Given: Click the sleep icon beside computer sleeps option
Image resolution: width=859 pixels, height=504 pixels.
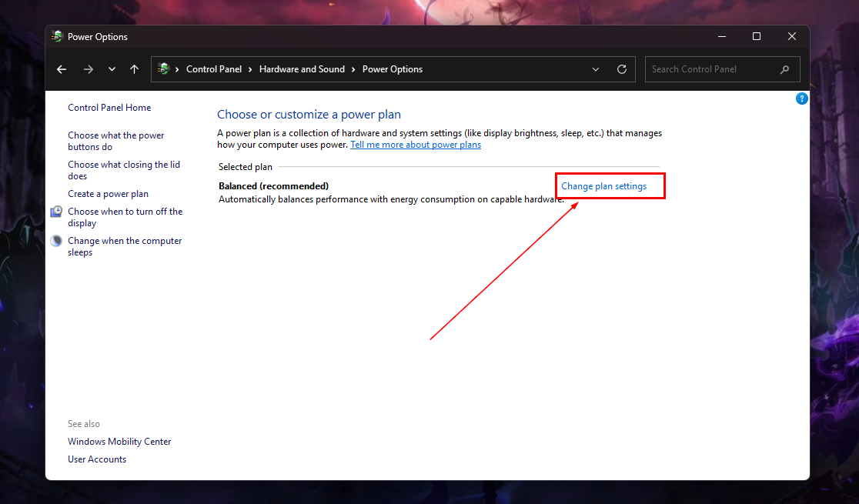Looking at the screenshot, I should [55, 240].
